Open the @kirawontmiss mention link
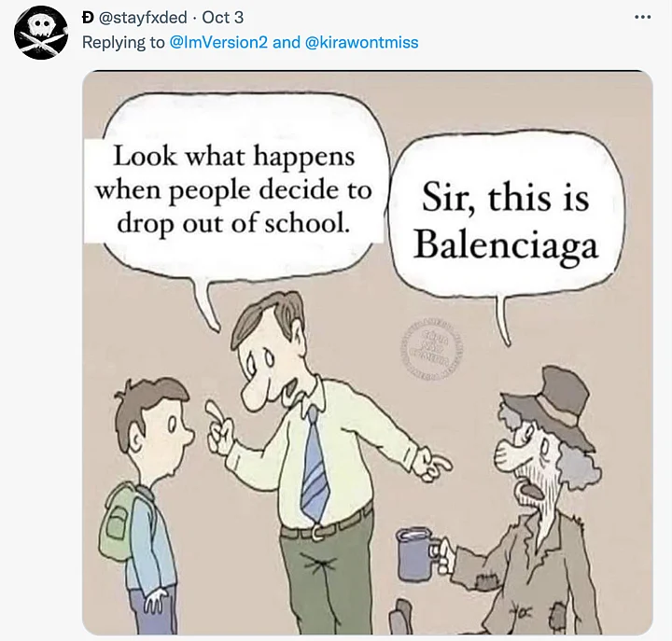This screenshot has height=641, width=672. coord(361,42)
